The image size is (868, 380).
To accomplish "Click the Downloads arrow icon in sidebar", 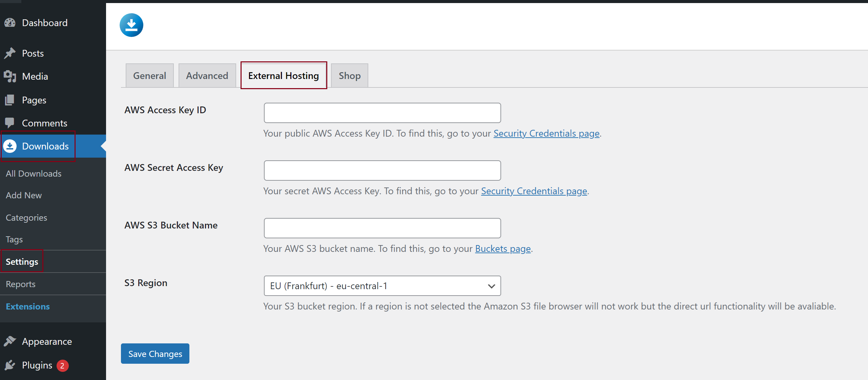I will tap(10, 146).
